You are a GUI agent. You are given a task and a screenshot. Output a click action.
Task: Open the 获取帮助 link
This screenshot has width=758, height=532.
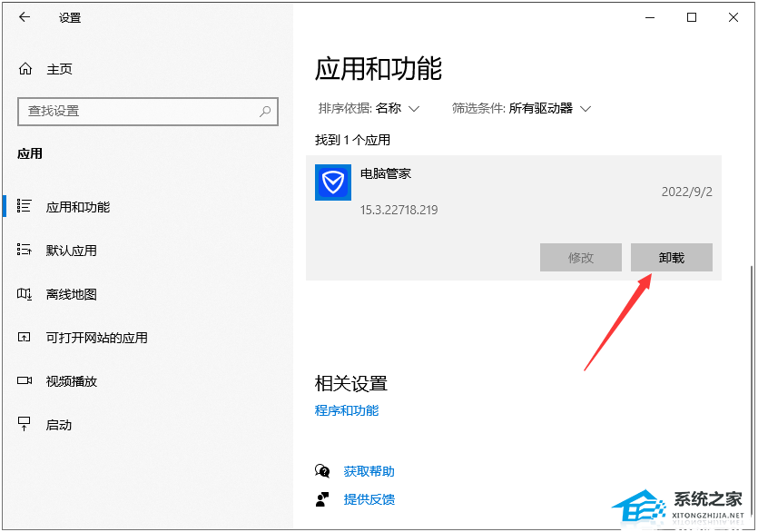pyautogui.click(x=369, y=471)
